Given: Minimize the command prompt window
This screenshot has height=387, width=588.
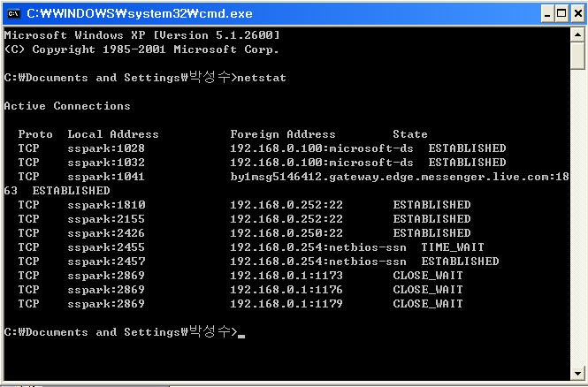Looking at the screenshot, I should click(547, 14).
